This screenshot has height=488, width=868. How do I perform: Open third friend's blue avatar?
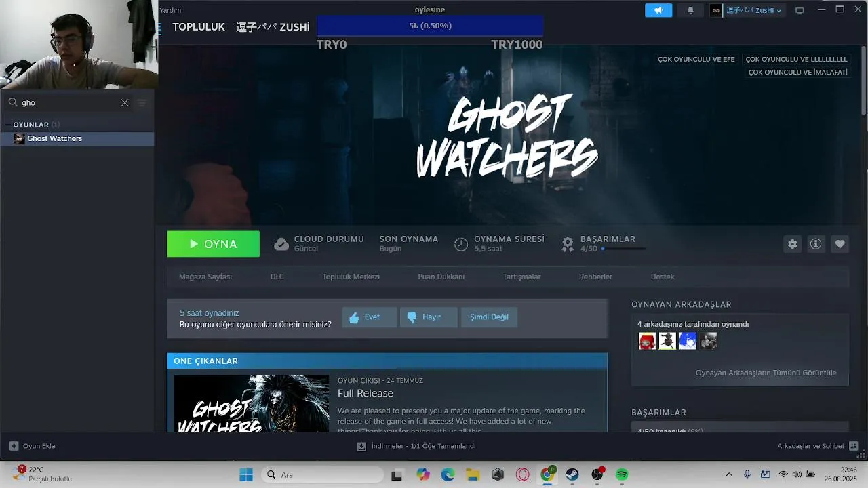tap(688, 341)
